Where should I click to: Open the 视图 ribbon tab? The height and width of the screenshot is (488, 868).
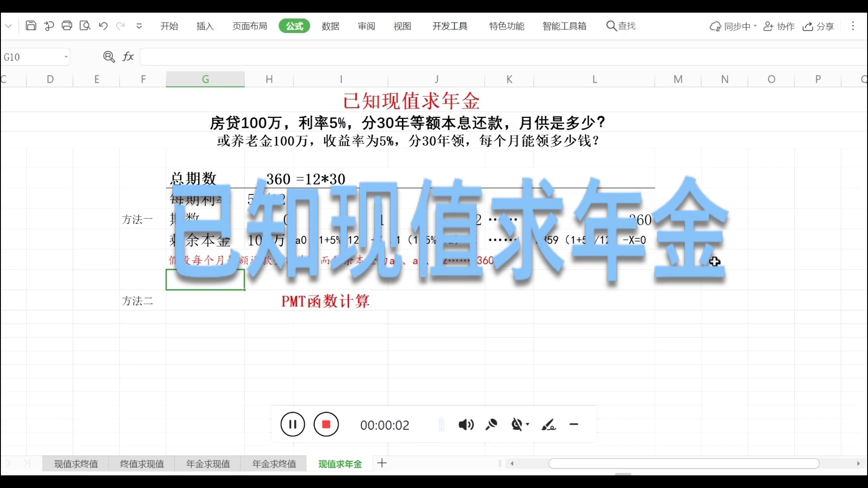(x=402, y=26)
